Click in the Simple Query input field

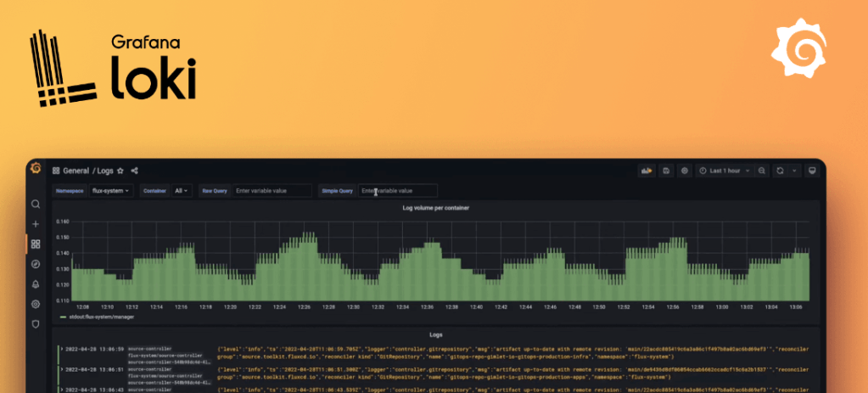pos(397,190)
